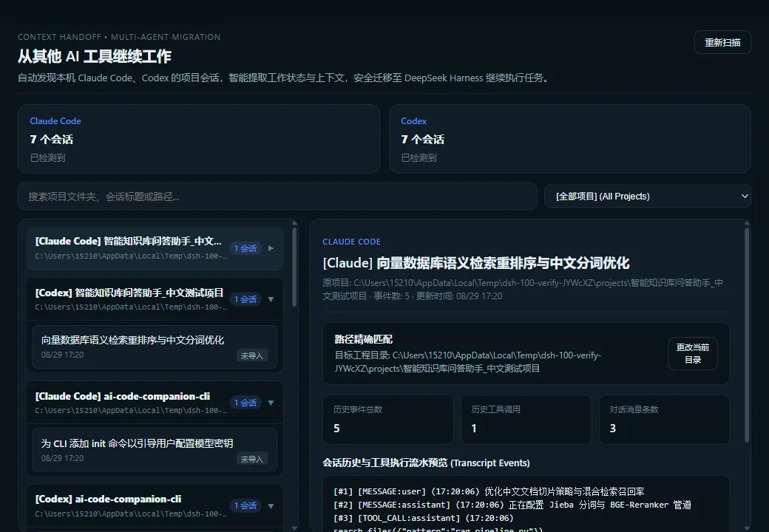Click the CLAUDE CODE label above detail title
This screenshot has width=769, height=532.
[x=351, y=242]
